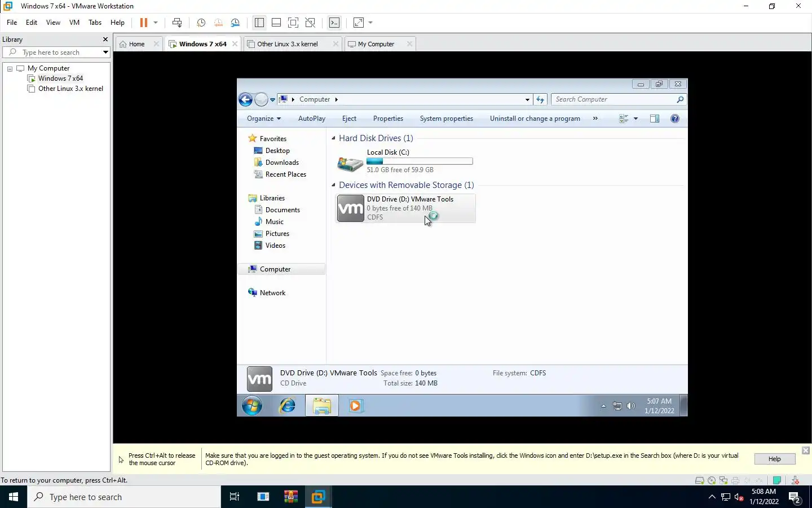Click the hard disk device icon in the VMware status bar
The image size is (812, 508).
tap(700, 480)
